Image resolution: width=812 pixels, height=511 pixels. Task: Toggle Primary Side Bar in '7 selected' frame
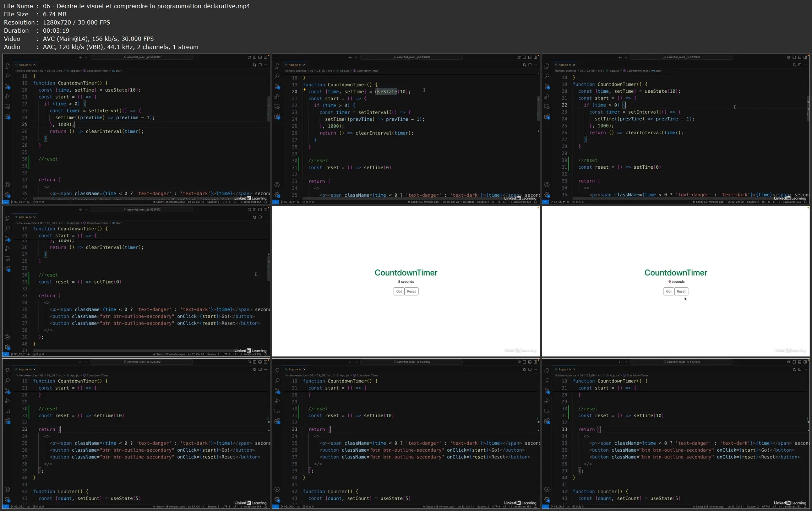point(524,57)
